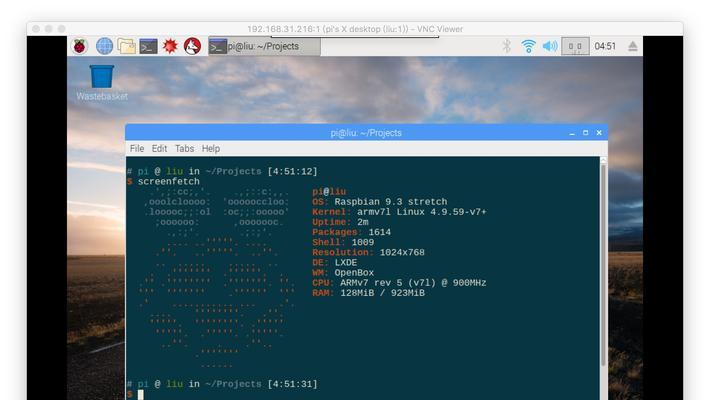This screenshot has height=400, width=710.
Task: Open the terminal Help menu
Action: (x=211, y=149)
